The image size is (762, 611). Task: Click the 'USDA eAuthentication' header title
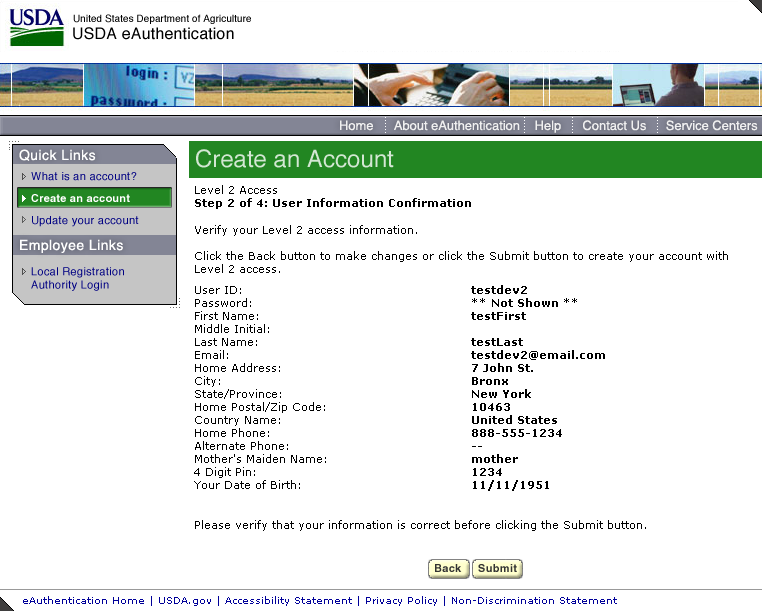(x=153, y=34)
